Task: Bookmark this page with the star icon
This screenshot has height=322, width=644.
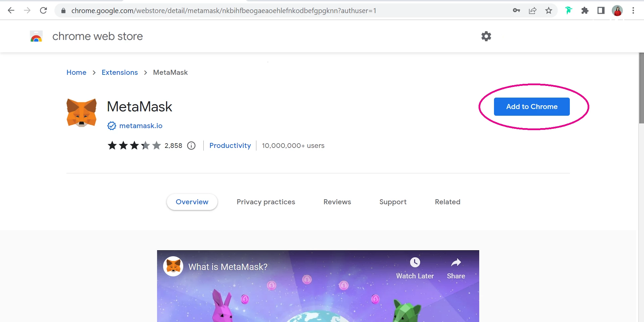Action: click(x=549, y=10)
